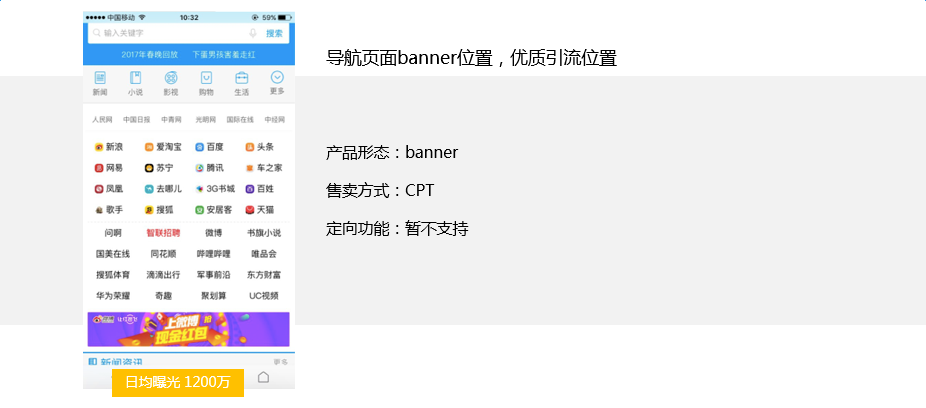Open the 新浪 site shortcut
The width and height of the screenshot is (926, 408).
click(109, 147)
